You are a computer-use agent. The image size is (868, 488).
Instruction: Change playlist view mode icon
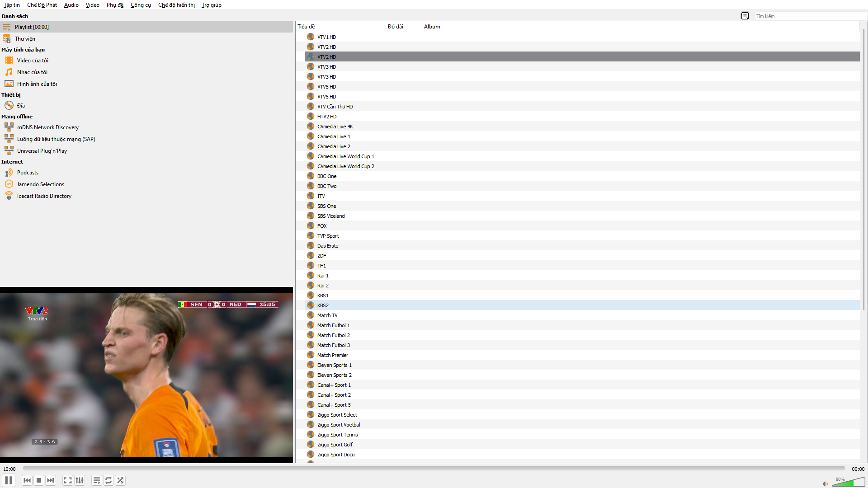[x=745, y=16]
